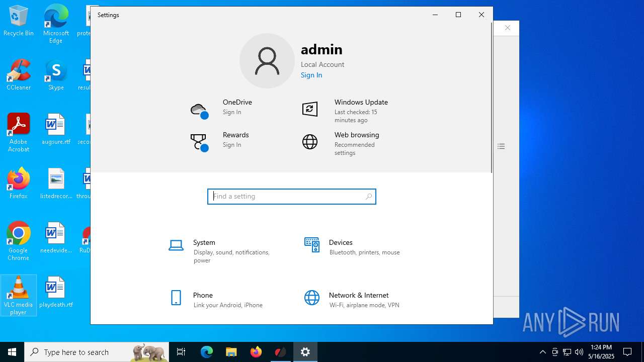Close the window behind Settings
Viewport: 644px width, 362px height.
(508, 28)
